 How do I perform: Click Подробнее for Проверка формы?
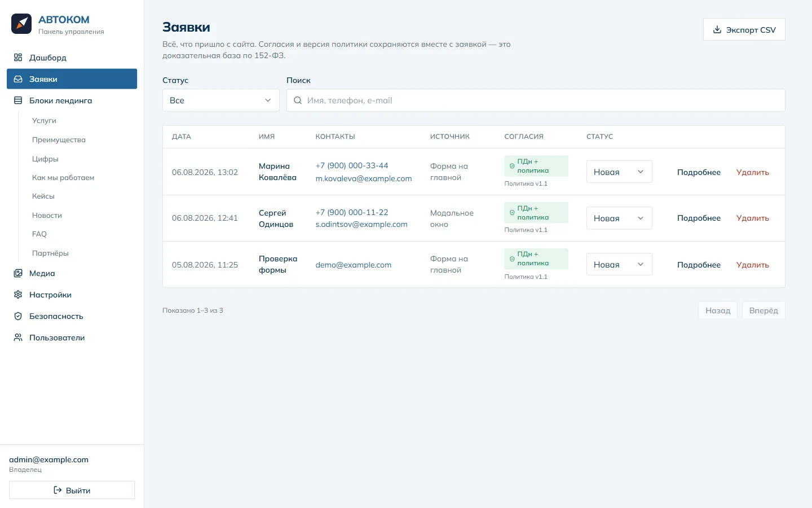pos(699,265)
